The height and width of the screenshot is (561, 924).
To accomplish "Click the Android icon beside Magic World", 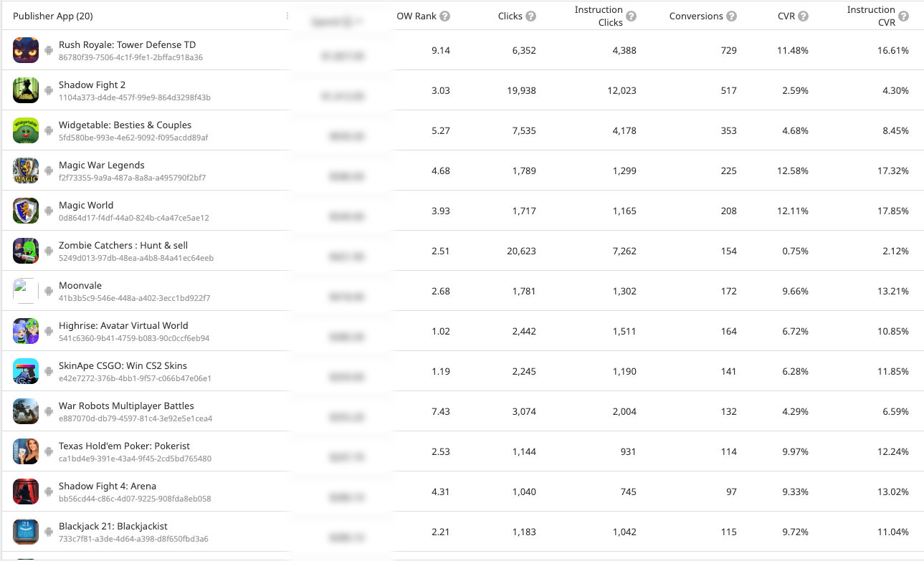I will 49,211.
